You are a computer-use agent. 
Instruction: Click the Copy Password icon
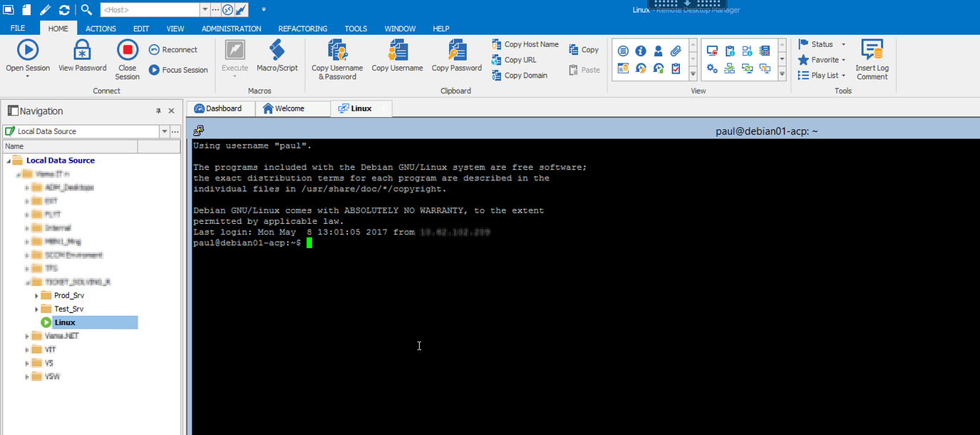457,49
